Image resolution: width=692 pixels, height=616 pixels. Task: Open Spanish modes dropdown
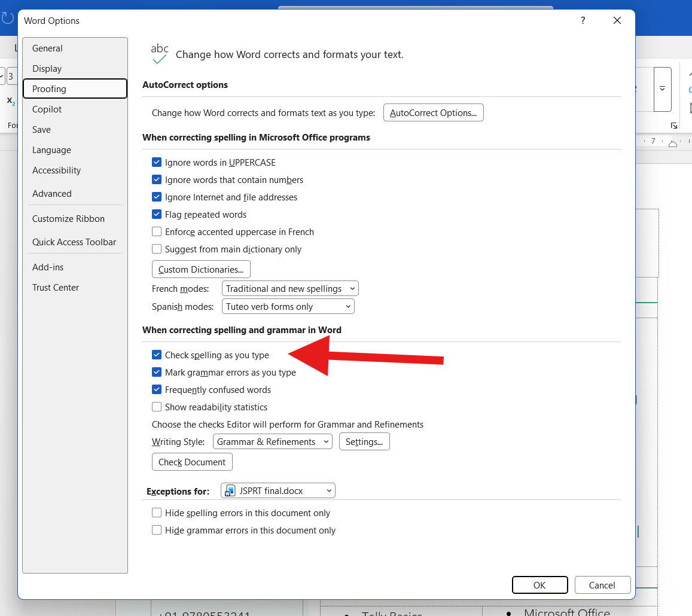click(x=288, y=306)
